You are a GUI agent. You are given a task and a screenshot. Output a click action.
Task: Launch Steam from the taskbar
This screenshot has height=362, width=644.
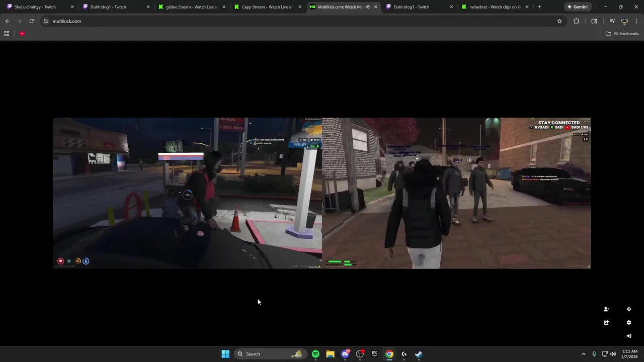(x=419, y=354)
